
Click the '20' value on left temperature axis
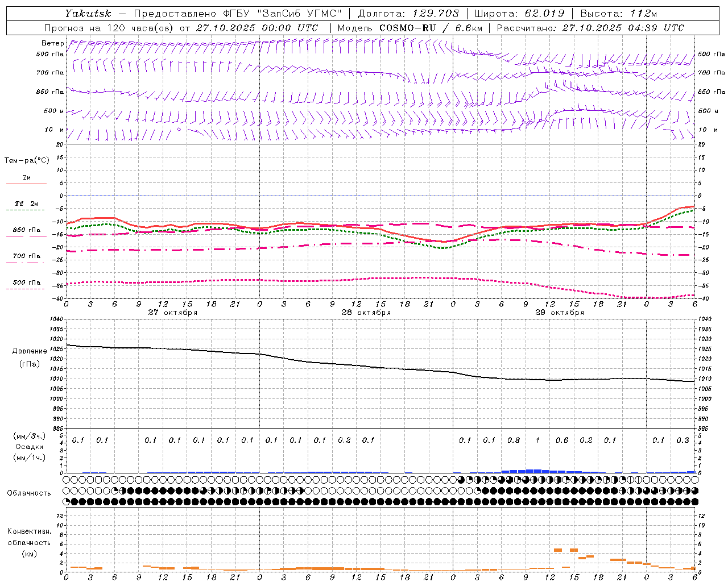(x=60, y=144)
